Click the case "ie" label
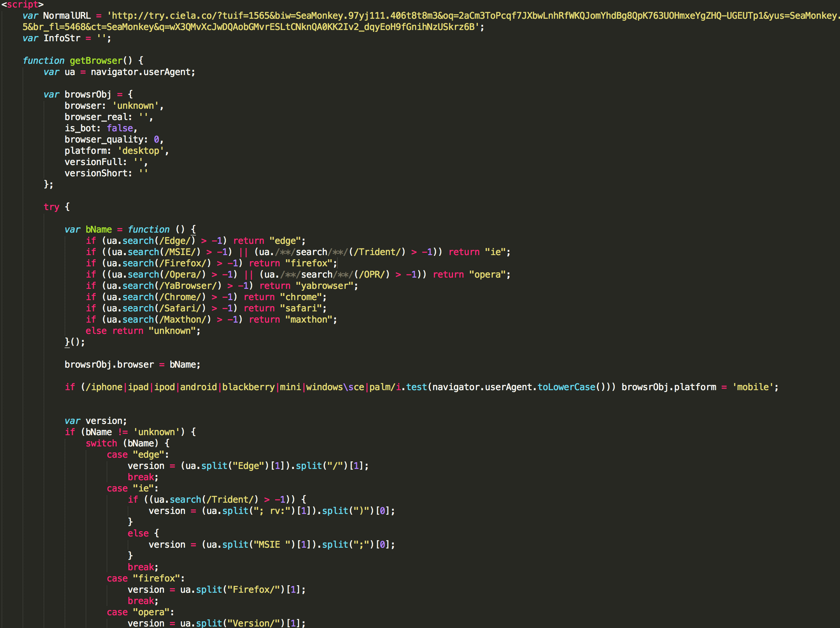840x628 pixels. tap(132, 488)
